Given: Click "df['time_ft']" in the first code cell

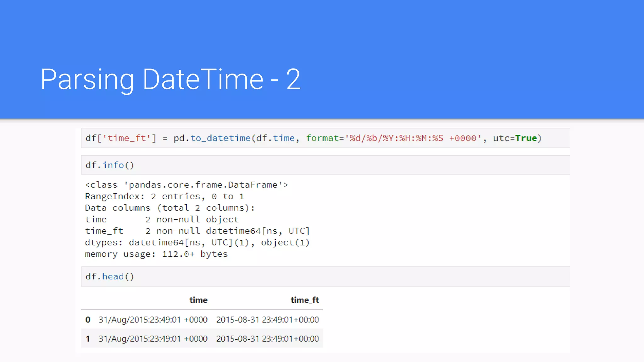Looking at the screenshot, I should click(x=121, y=138).
